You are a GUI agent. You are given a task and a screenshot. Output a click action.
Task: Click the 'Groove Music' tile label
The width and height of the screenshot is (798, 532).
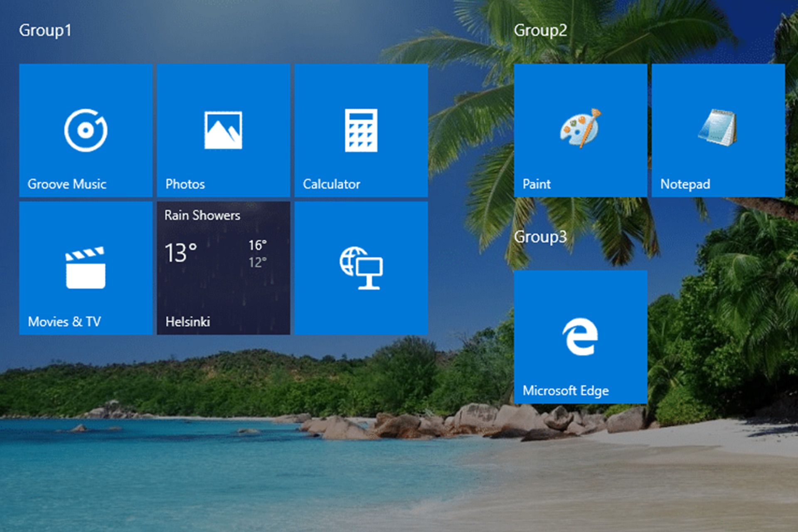pos(67,184)
